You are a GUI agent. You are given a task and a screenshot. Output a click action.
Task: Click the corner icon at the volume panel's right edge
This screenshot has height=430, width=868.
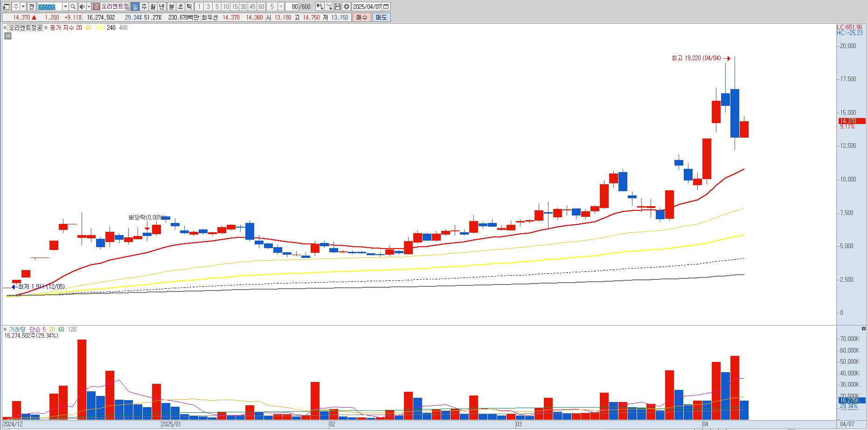tap(865, 329)
